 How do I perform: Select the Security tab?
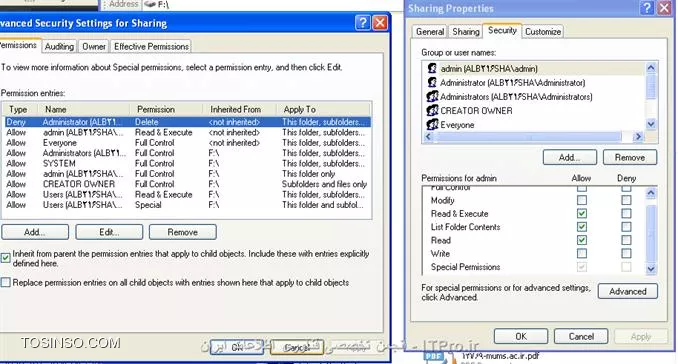(x=502, y=30)
